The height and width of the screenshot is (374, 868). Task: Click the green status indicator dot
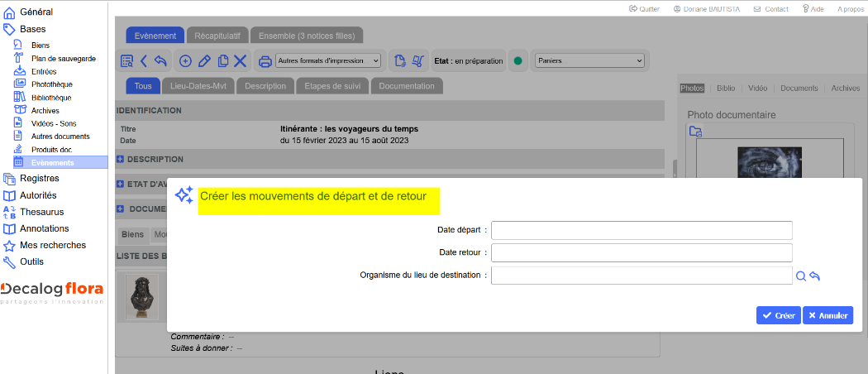[x=518, y=60]
